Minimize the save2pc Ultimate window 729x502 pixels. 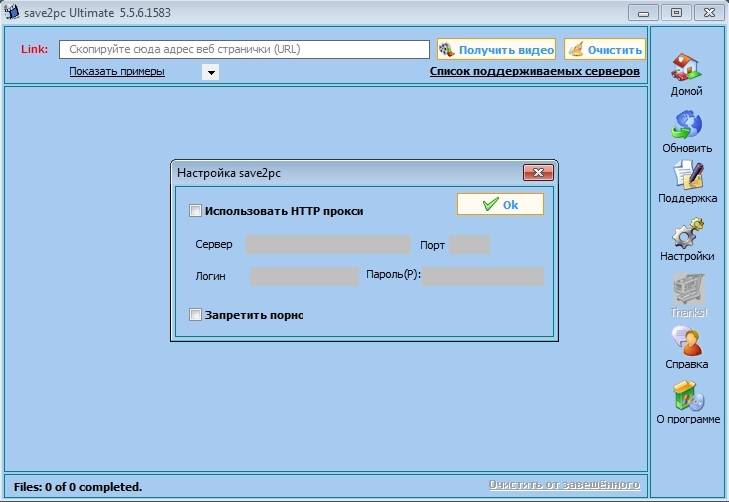tap(643, 13)
